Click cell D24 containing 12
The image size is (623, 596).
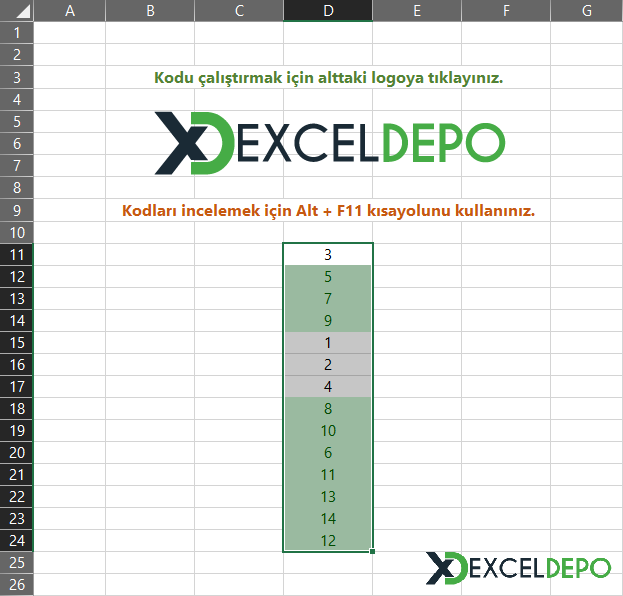tap(328, 540)
